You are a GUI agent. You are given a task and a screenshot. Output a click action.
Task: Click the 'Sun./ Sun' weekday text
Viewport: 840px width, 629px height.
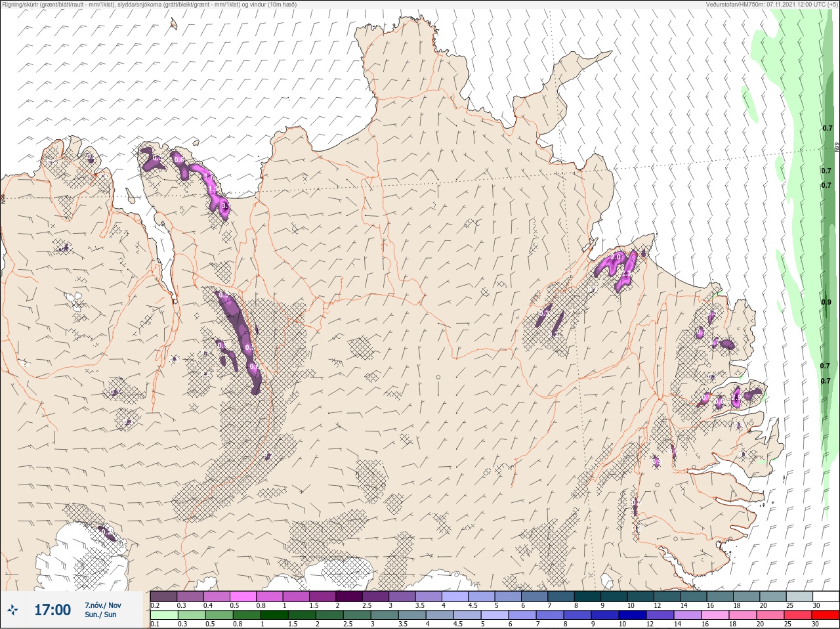tap(100, 615)
